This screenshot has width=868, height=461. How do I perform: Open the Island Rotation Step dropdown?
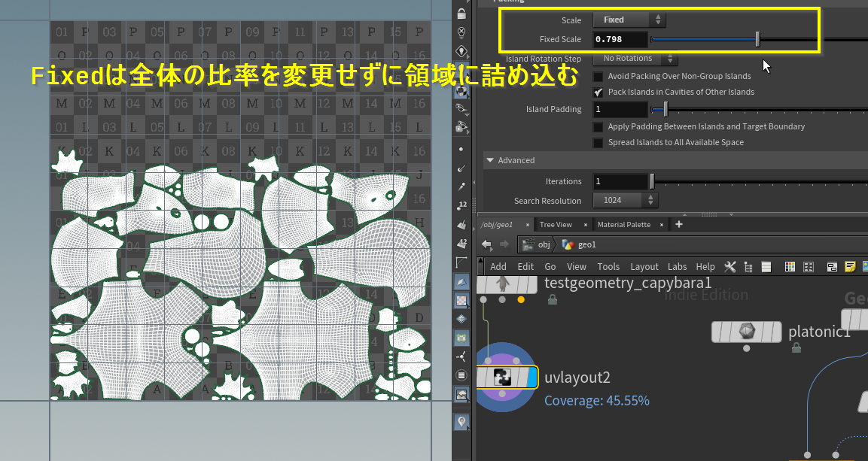tap(635, 58)
